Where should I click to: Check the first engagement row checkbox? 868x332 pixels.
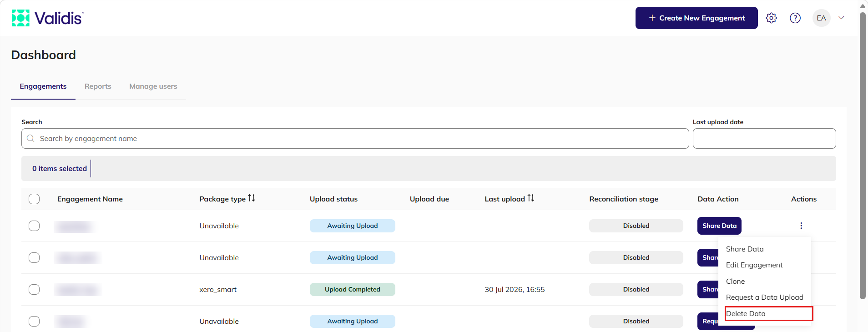(34, 226)
